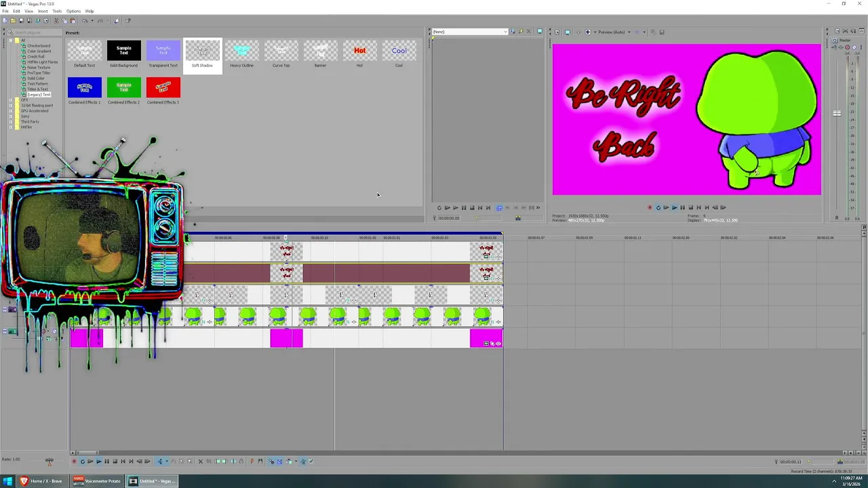Select the Zoom magnifier edit tool
The width and height of the screenshot is (868, 488).
click(190, 462)
